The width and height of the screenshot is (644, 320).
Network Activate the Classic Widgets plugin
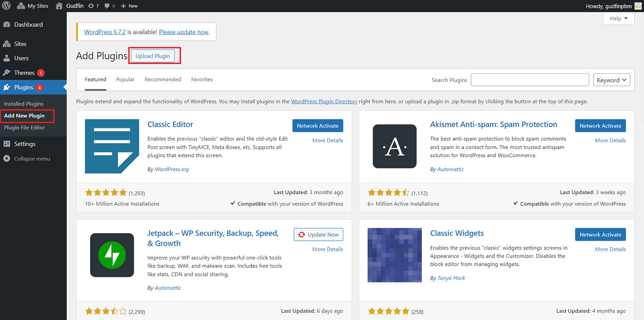(600, 235)
